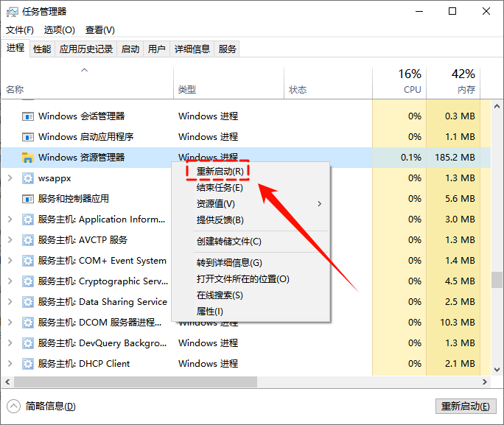Screen dimensions: 504x425
Task: Click the COM+ Event System gear icon
Action: pyautogui.click(x=28, y=261)
